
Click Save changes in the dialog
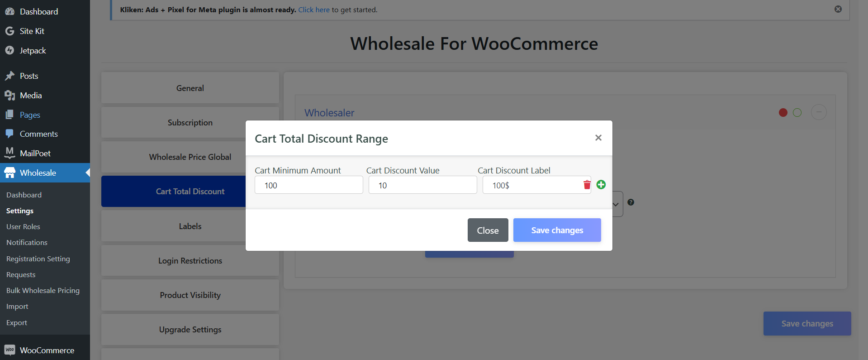point(557,230)
